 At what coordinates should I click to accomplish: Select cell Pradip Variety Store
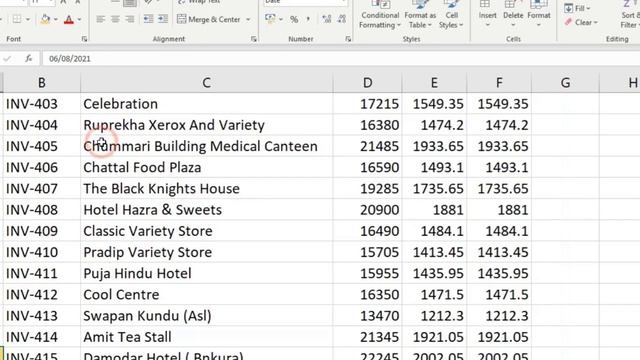(207, 252)
